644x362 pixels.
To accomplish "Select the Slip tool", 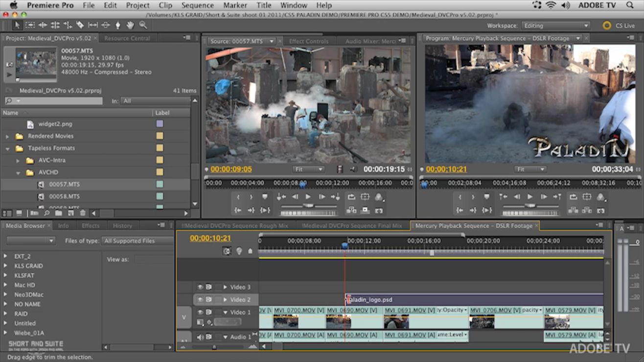I will click(x=92, y=25).
